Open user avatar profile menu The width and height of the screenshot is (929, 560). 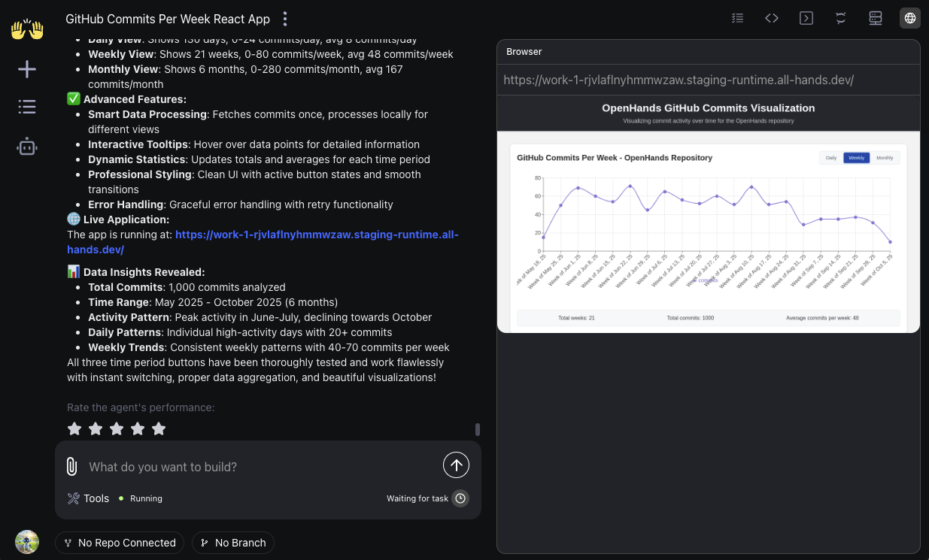[27, 542]
